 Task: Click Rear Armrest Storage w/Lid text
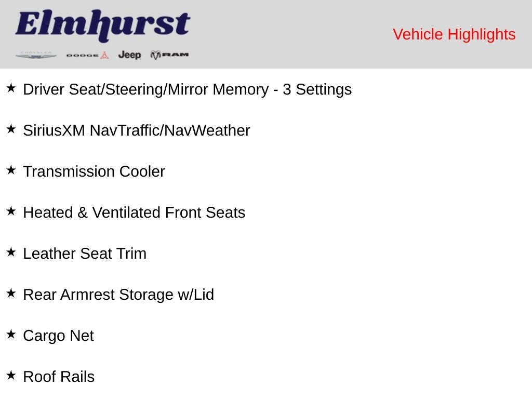(118, 295)
